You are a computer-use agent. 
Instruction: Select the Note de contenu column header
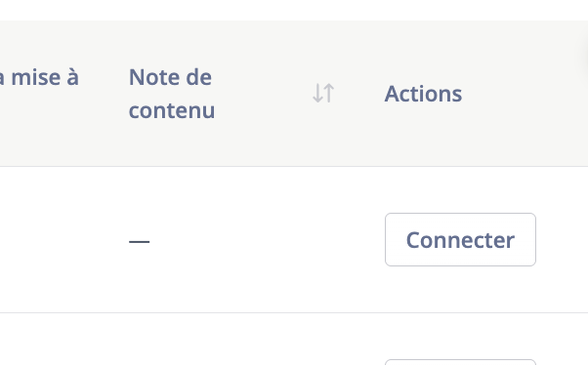tap(172, 94)
